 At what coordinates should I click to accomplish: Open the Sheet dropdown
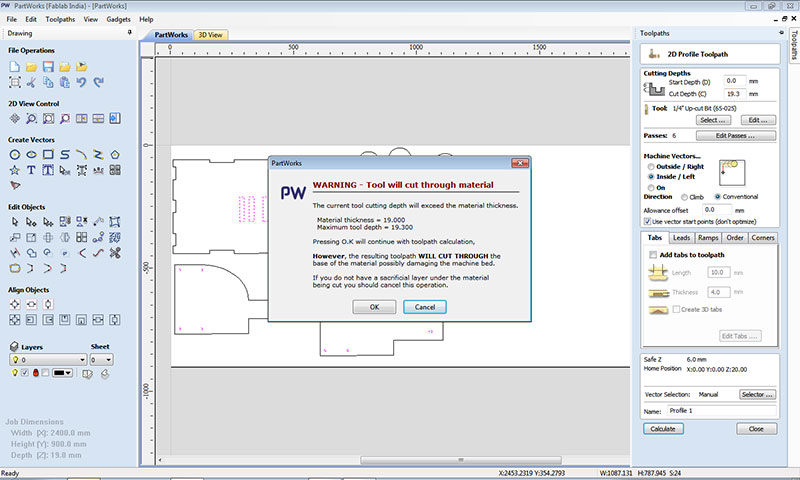102,360
